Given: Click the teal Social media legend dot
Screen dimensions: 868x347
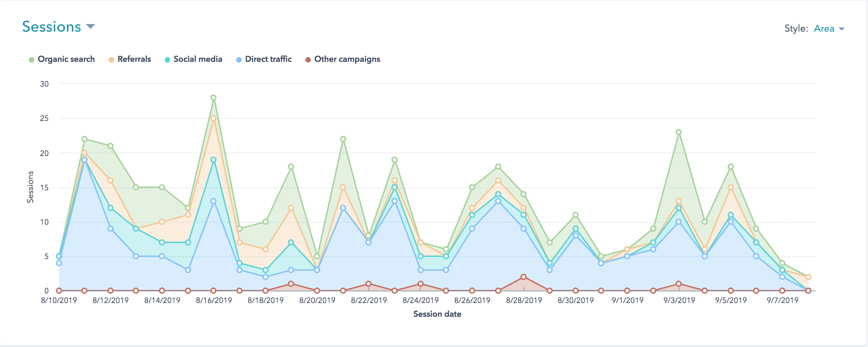Looking at the screenshot, I should [167, 60].
